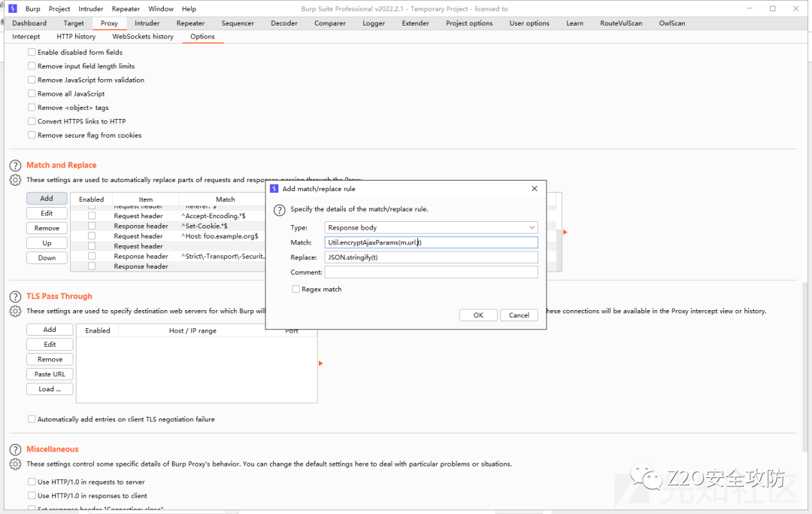812x514 pixels.
Task: Open the Type dropdown showing Response body
Action: point(432,227)
